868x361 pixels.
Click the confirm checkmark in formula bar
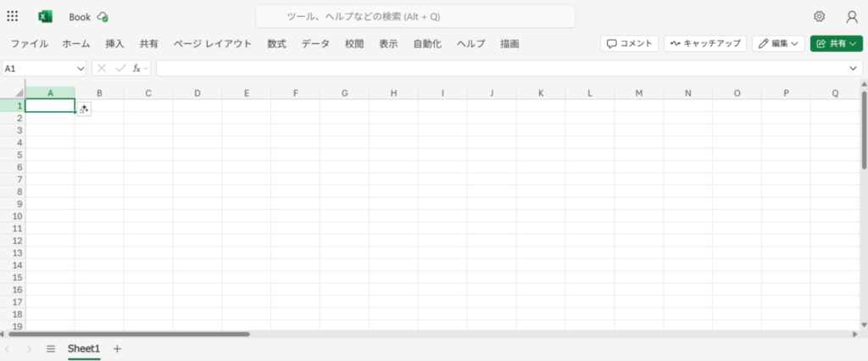pos(120,68)
